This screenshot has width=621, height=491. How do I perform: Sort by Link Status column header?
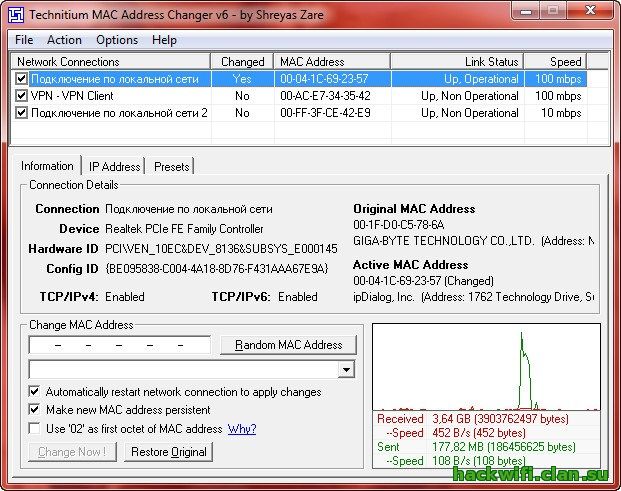click(457, 62)
